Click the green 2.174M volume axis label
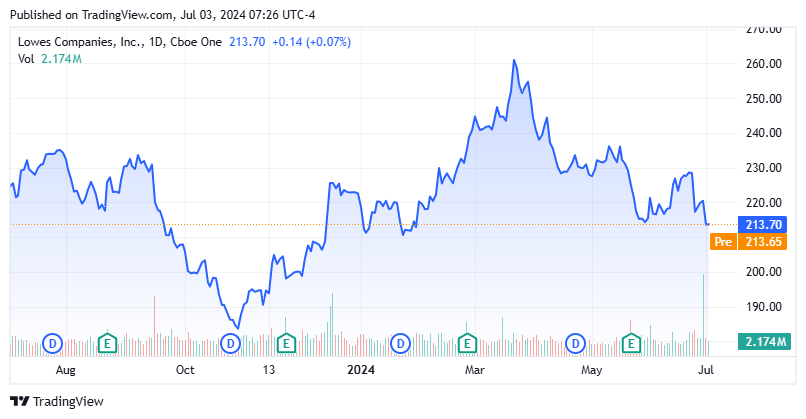 click(764, 343)
